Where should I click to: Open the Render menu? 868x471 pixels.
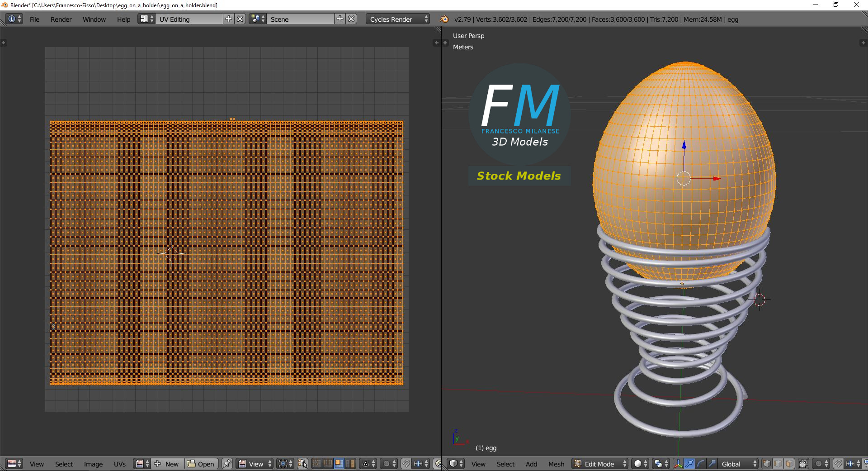pos(61,19)
